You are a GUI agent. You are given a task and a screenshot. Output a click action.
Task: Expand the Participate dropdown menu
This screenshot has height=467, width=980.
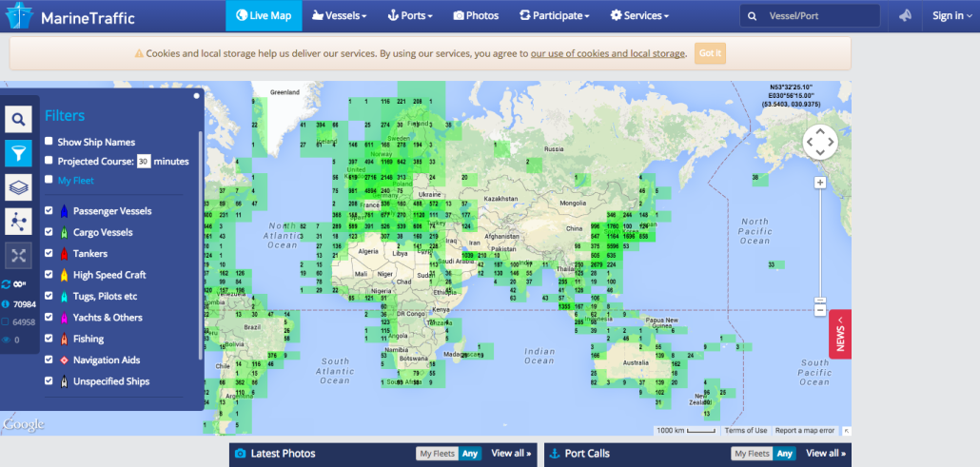tap(554, 15)
